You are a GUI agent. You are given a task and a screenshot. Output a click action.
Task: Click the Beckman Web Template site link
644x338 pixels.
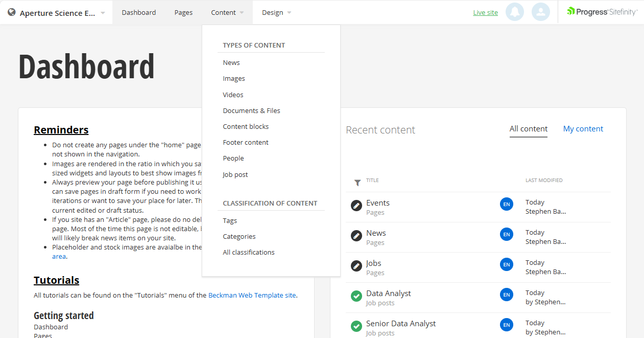[252, 295]
